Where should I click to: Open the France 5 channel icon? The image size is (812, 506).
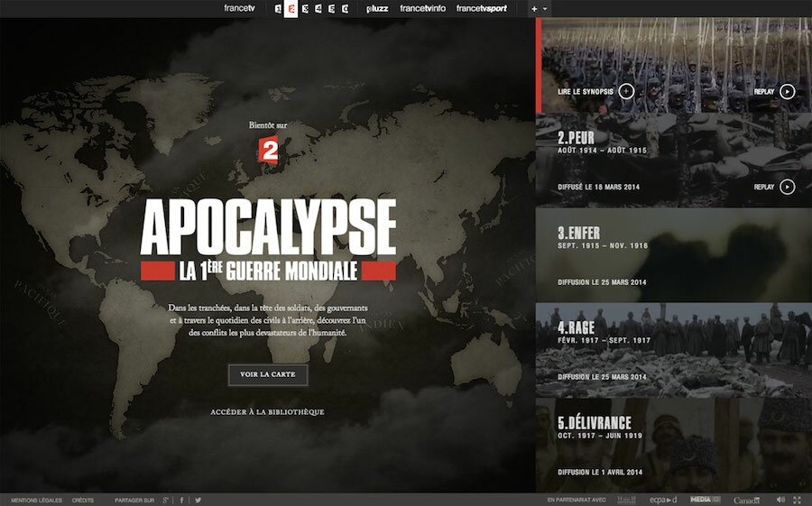(x=331, y=9)
